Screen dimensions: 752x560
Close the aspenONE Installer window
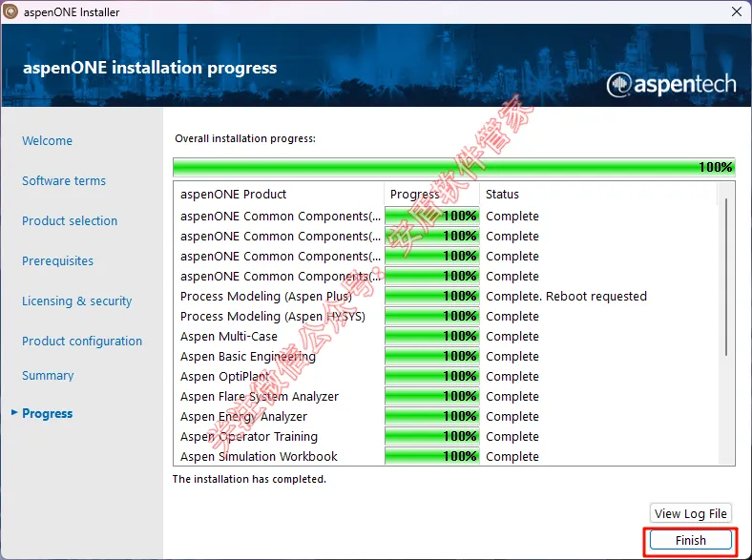click(x=737, y=11)
